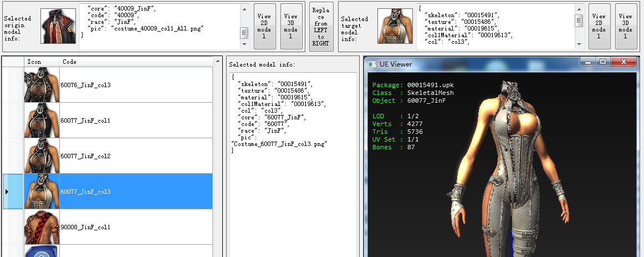Click the 60077_JinF_col1 row icon
The image size is (644, 257).
[42, 120]
